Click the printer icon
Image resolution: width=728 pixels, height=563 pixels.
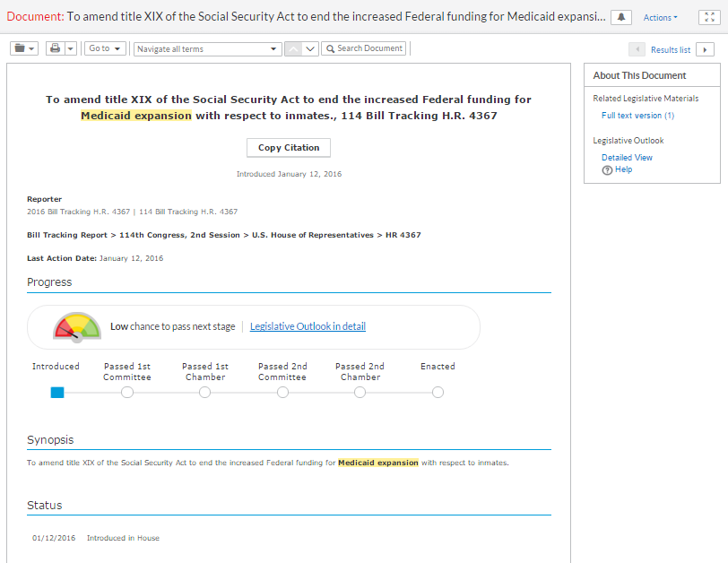pyautogui.click(x=56, y=48)
